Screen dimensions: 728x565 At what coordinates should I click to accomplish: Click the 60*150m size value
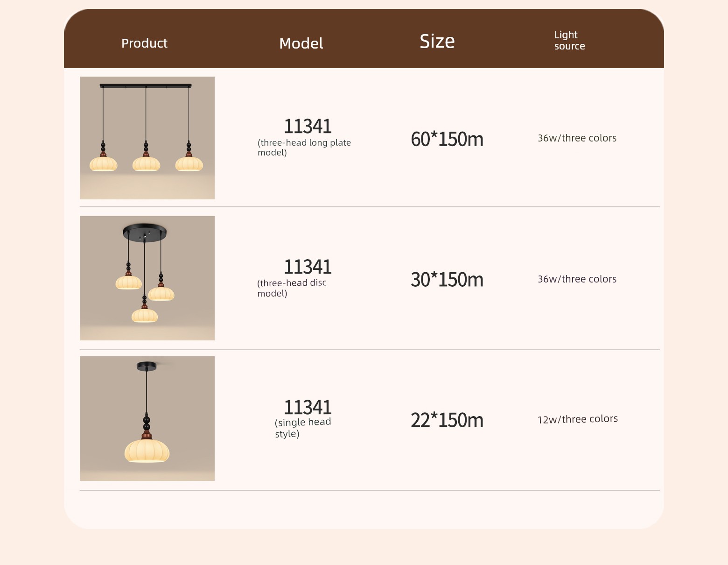(447, 139)
